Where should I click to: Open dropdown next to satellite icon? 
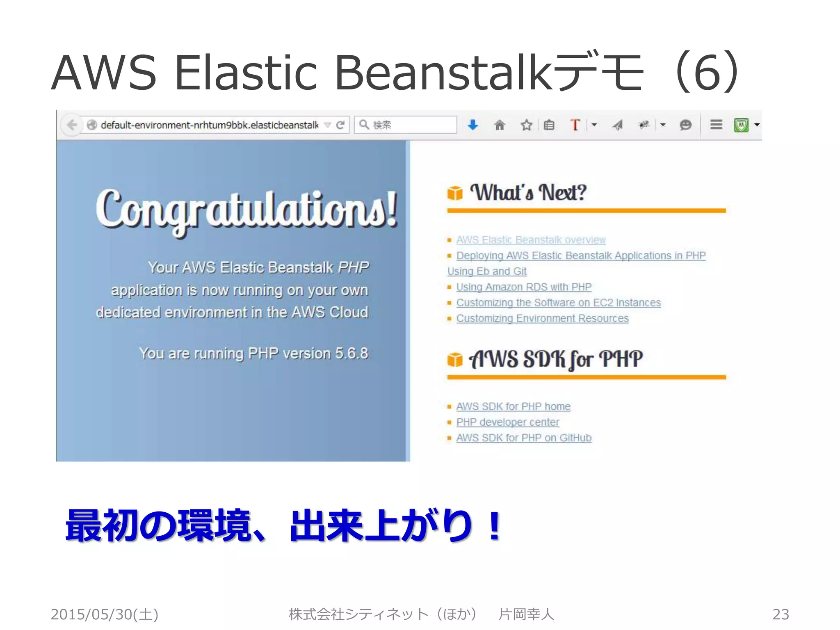pos(663,125)
